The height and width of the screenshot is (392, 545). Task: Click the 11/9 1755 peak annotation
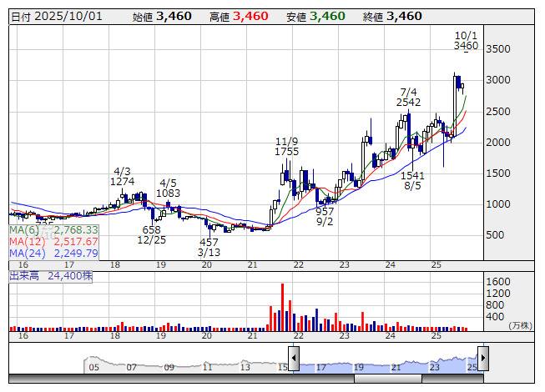click(286, 147)
